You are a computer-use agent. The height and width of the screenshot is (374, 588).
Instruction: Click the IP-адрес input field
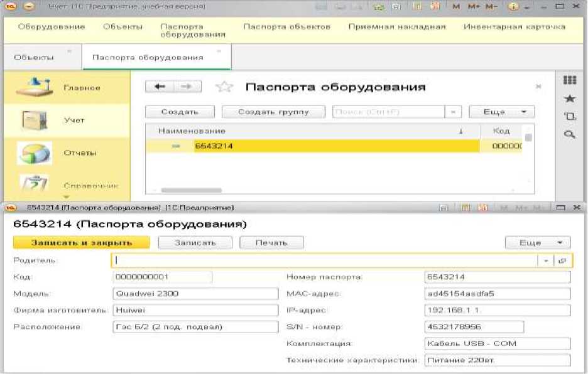(x=498, y=311)
